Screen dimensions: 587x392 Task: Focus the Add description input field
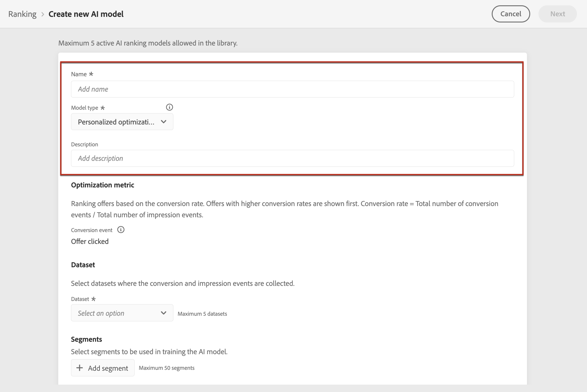point(292,158)
